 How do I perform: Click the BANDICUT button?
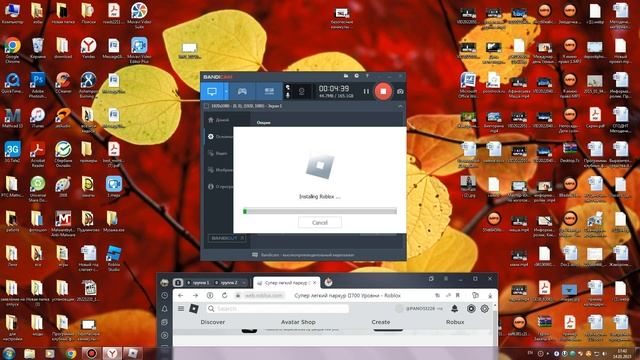point(227,238)
